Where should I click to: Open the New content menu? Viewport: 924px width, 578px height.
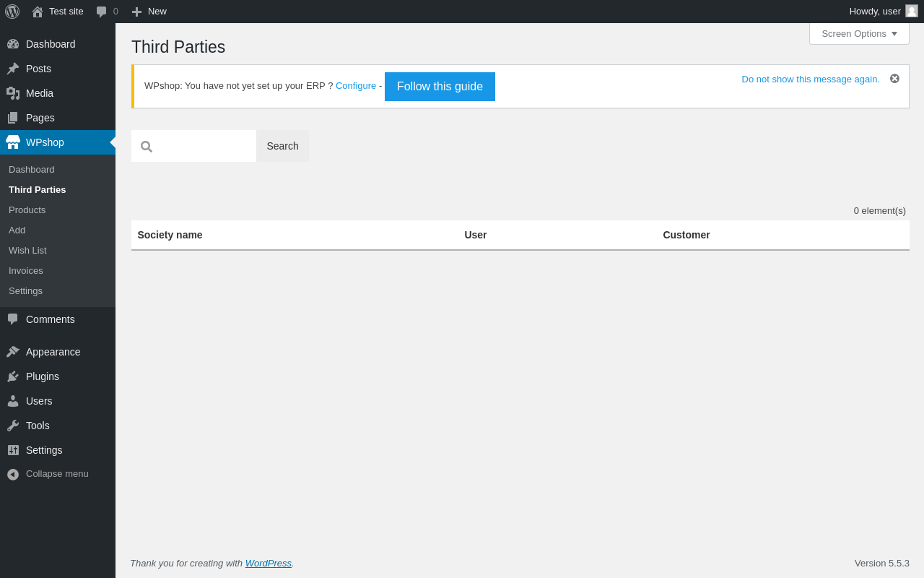tap(149, 12)
